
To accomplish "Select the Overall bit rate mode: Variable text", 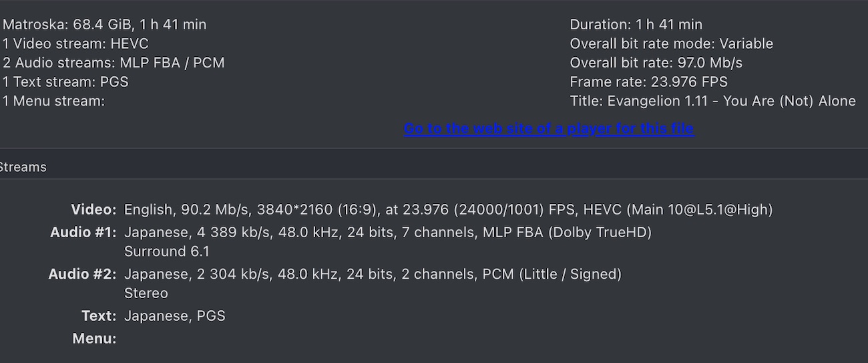I will coord(671,43).
